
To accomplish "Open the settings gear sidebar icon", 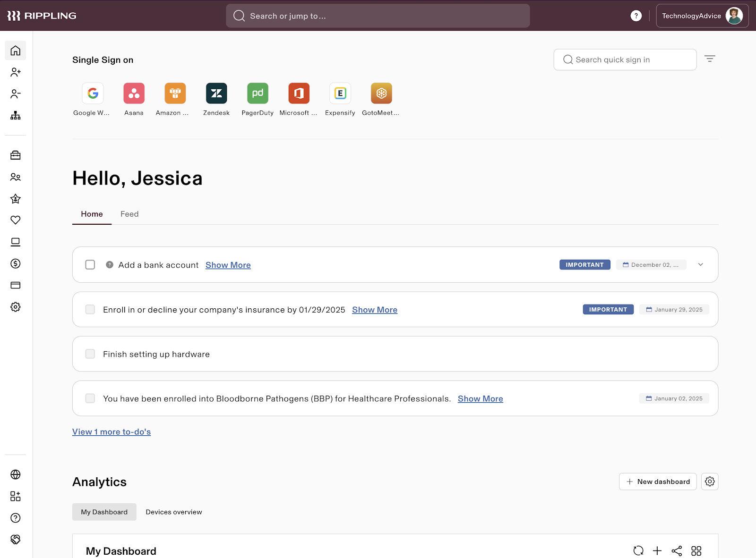I will click(x=16, y=307).
